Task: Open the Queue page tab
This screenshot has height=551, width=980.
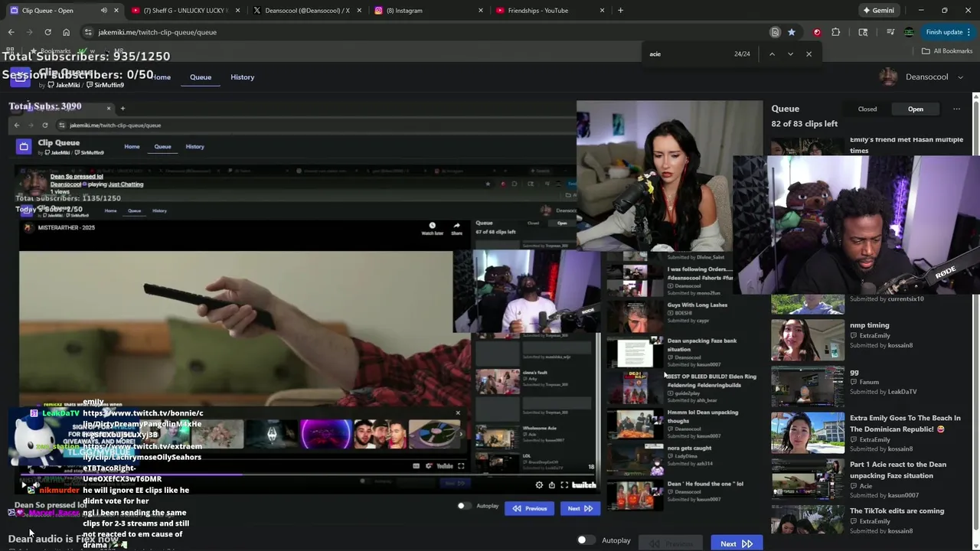Action: 201,77
